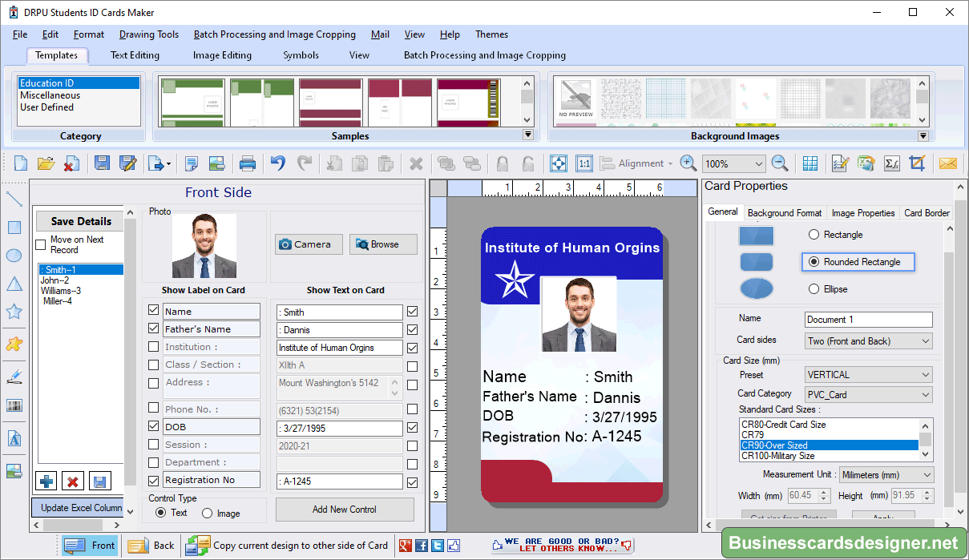Select CR80-Credit Card Size entry

(829, 425)
